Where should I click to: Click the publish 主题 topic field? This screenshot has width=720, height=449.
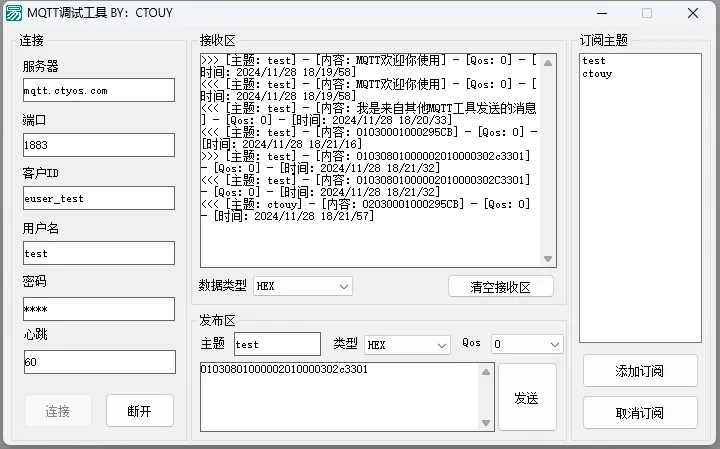tap(277, 344)
